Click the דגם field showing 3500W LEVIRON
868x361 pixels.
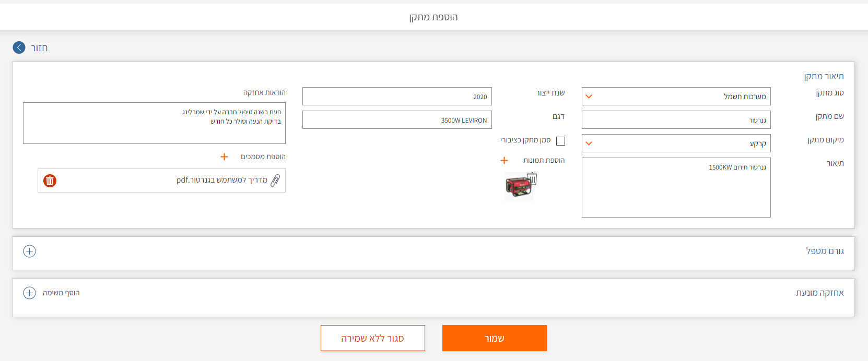click(397, 120)
